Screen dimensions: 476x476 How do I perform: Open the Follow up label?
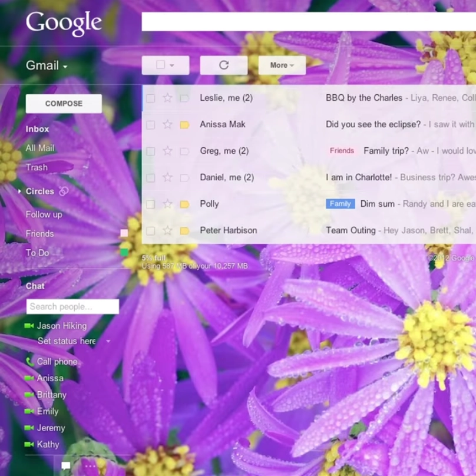pos(44,214)
